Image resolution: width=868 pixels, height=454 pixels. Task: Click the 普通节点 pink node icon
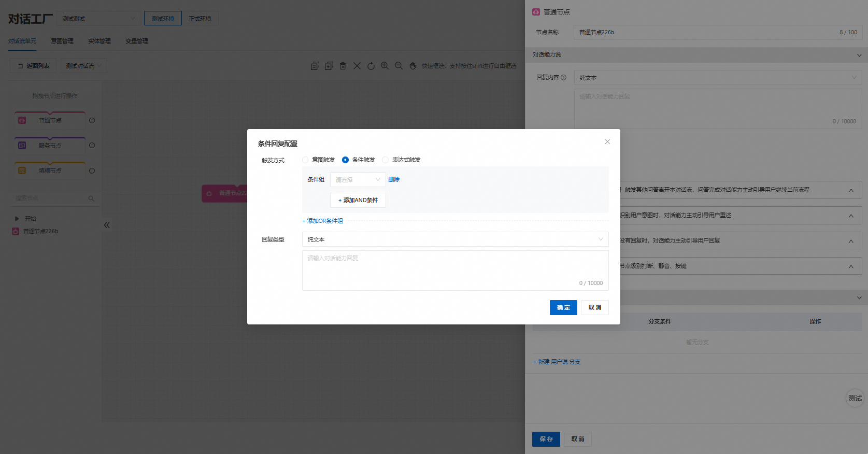(22, 120)
